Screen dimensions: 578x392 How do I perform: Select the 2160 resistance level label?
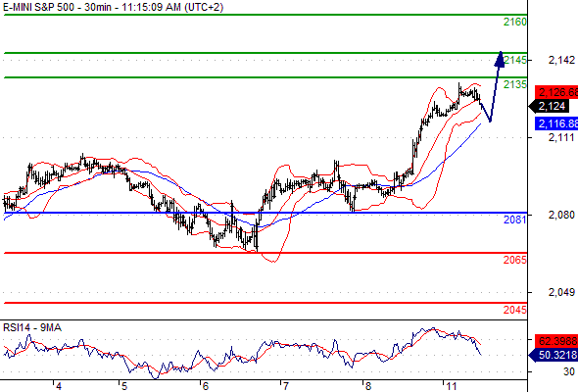pyautogui.click(x=515, y=23)
